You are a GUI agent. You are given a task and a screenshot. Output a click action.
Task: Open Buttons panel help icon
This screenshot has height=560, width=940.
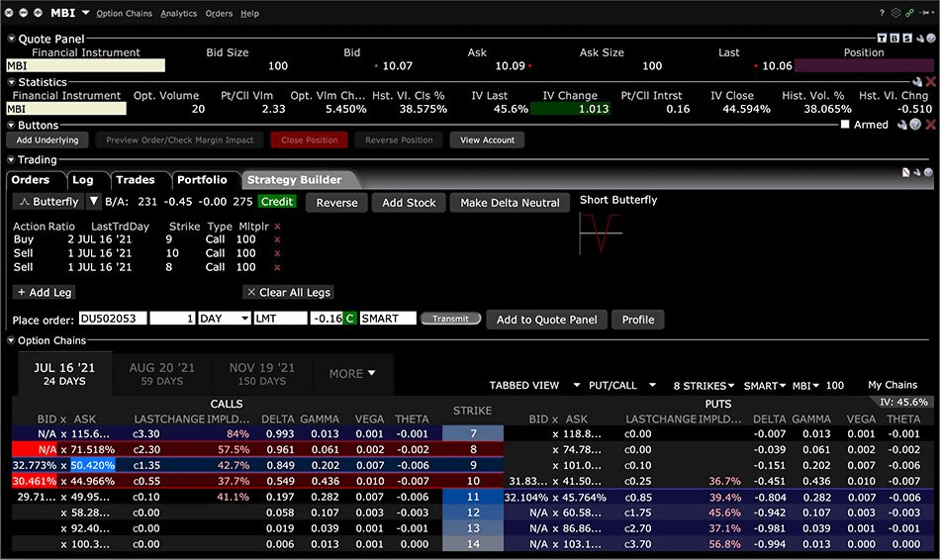click(x=915, y=125)
